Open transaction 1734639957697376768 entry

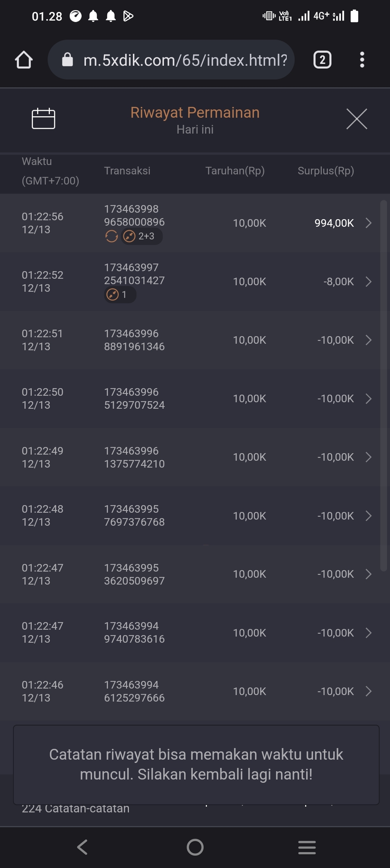point(134,516)
